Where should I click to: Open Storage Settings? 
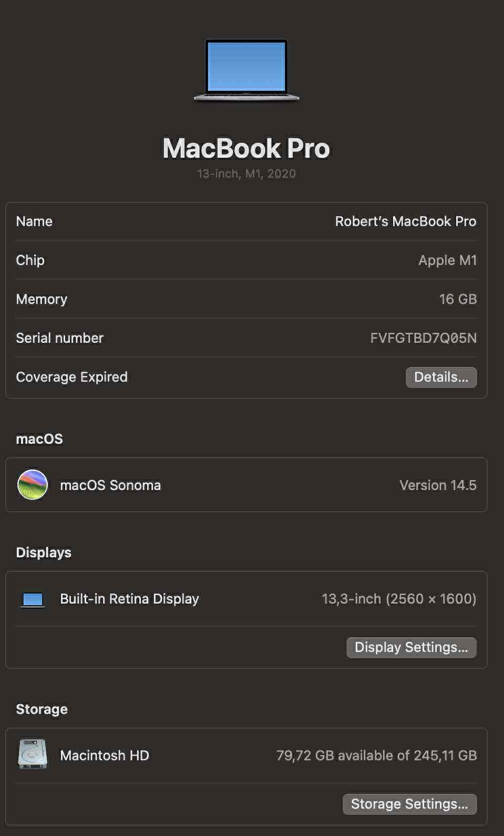click(409, 804)
